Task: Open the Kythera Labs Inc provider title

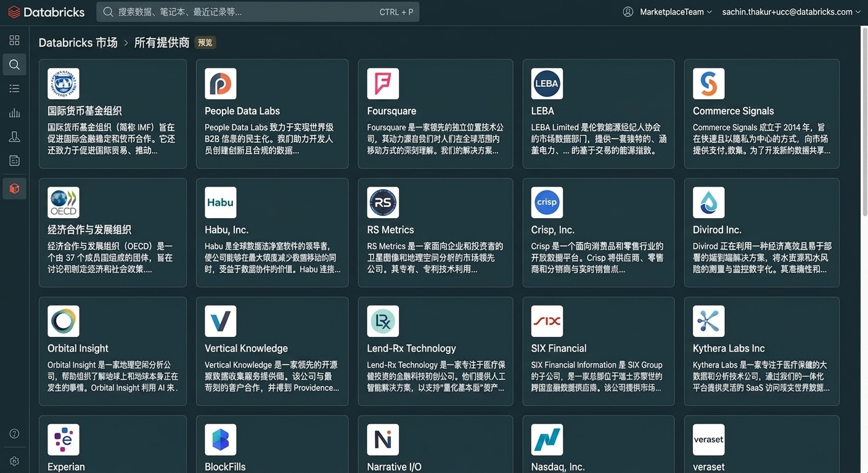Action: 729,349
